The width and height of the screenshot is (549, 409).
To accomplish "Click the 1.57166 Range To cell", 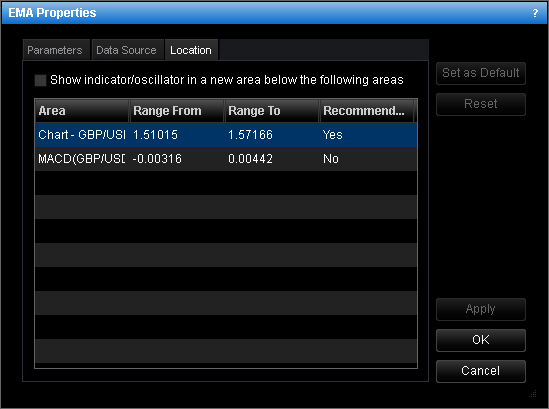I will [x=250, y=135].
